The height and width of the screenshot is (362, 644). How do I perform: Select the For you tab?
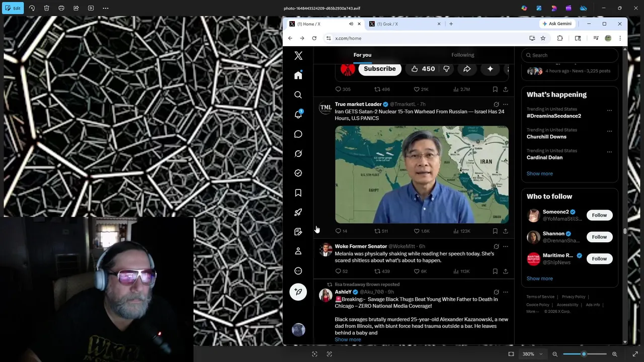[x=362, y=55]
